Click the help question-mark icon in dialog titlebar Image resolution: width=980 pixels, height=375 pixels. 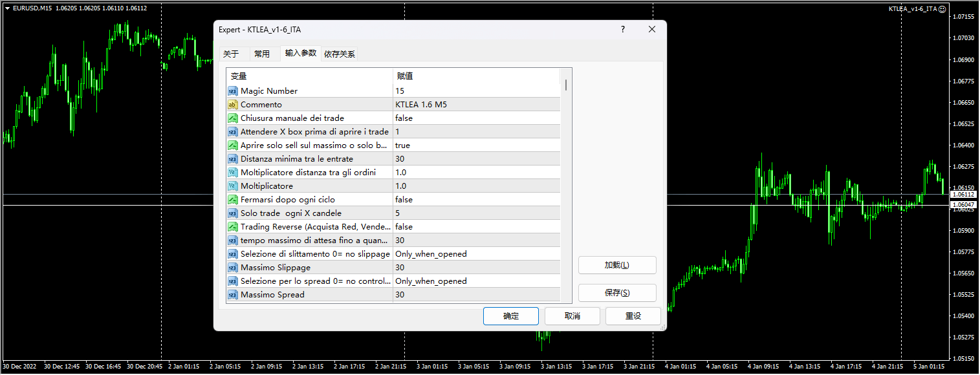coord(622,29)
